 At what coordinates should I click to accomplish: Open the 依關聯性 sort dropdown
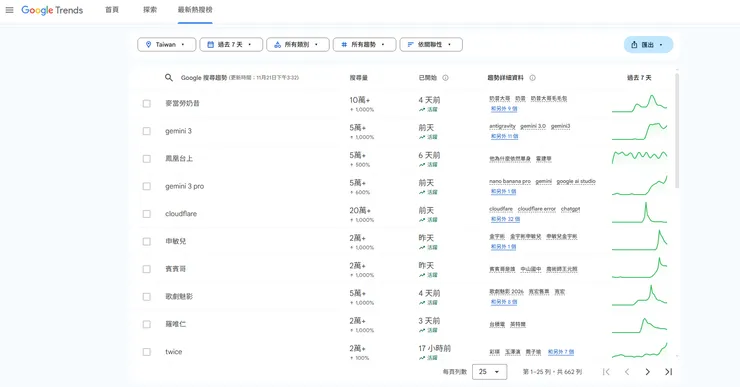tap(431, 44)
